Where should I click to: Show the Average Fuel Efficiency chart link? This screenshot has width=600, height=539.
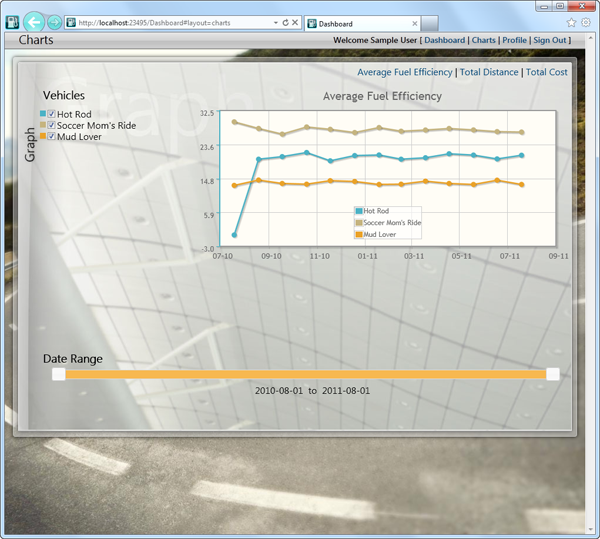point(405,72)
